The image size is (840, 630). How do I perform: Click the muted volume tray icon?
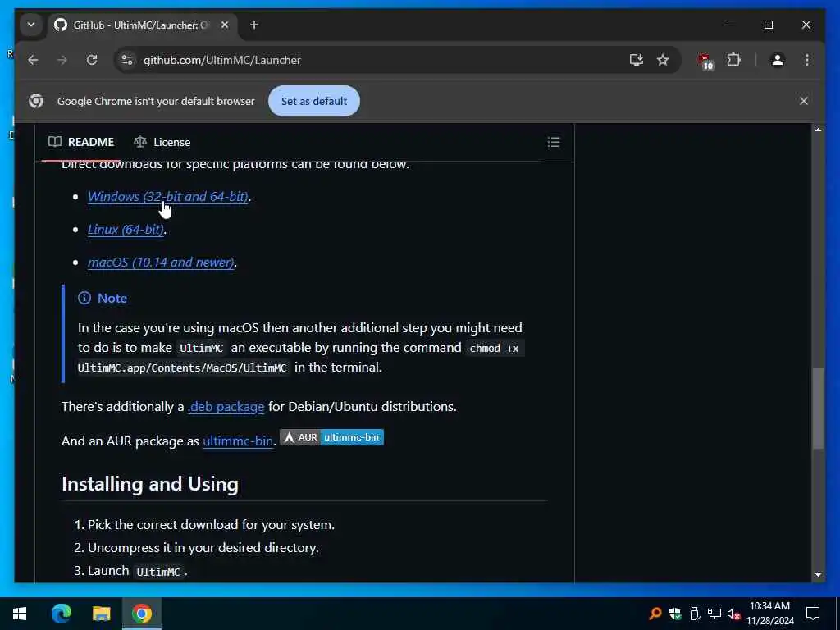pos(733,614)
